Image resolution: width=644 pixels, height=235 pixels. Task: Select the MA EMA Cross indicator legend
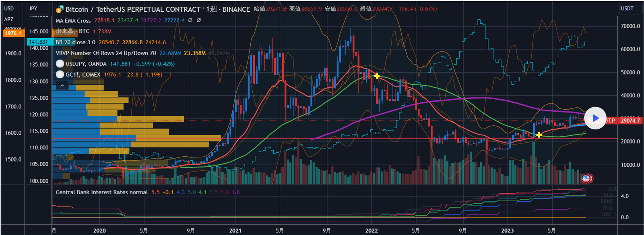pos(73,20)
